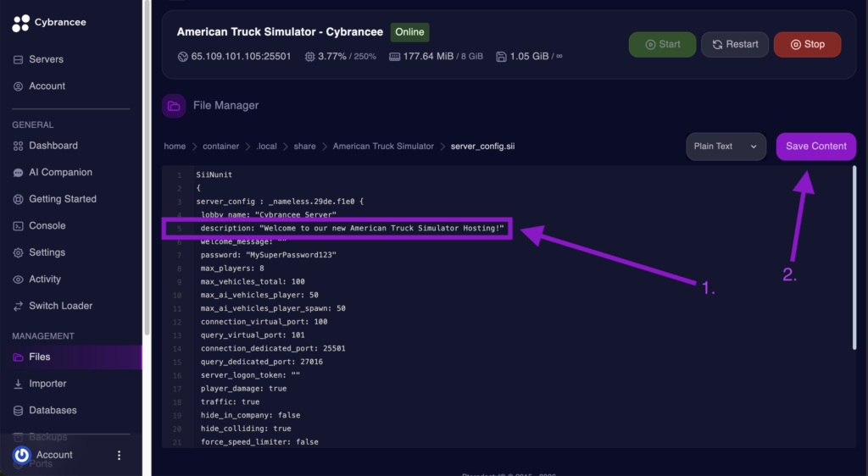868x476 pixels.
Task: Click the force_speed_limiter: false line
Action: point(259,442)
